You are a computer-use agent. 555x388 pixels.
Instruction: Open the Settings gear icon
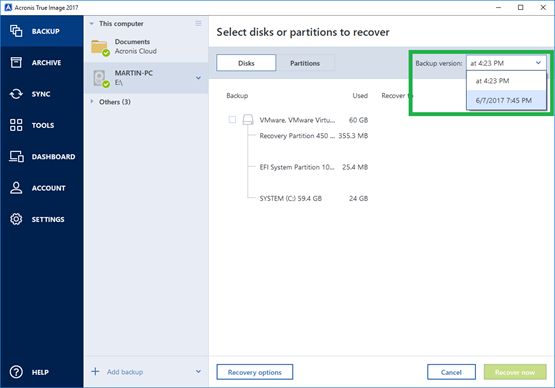[16, 219]
